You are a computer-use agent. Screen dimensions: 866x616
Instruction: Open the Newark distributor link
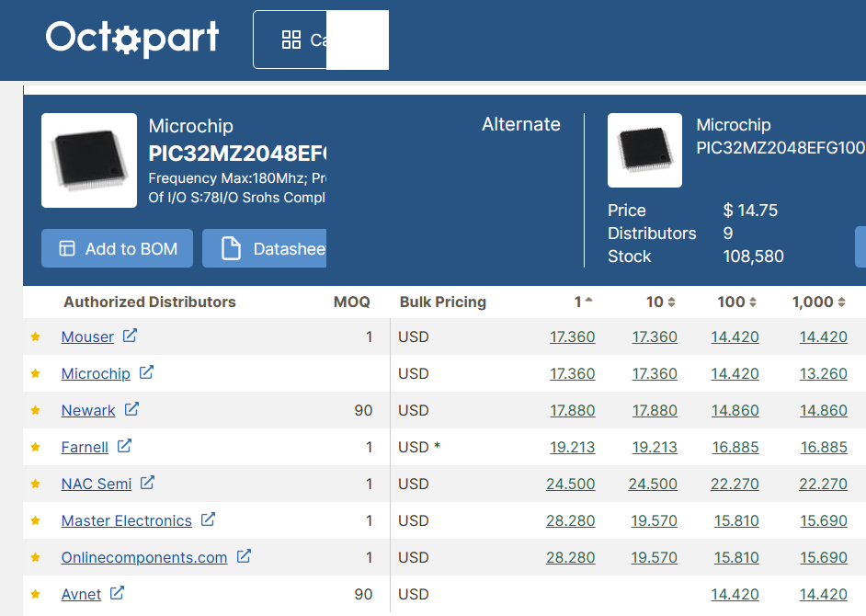(88, 410)
